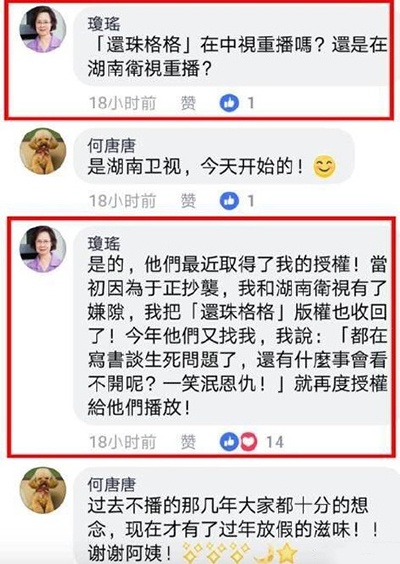Viewport: 400px width, 564px height.
Task: Click the red heart reaction on 瓊瑤's long comment
Action: coord(249,442)
